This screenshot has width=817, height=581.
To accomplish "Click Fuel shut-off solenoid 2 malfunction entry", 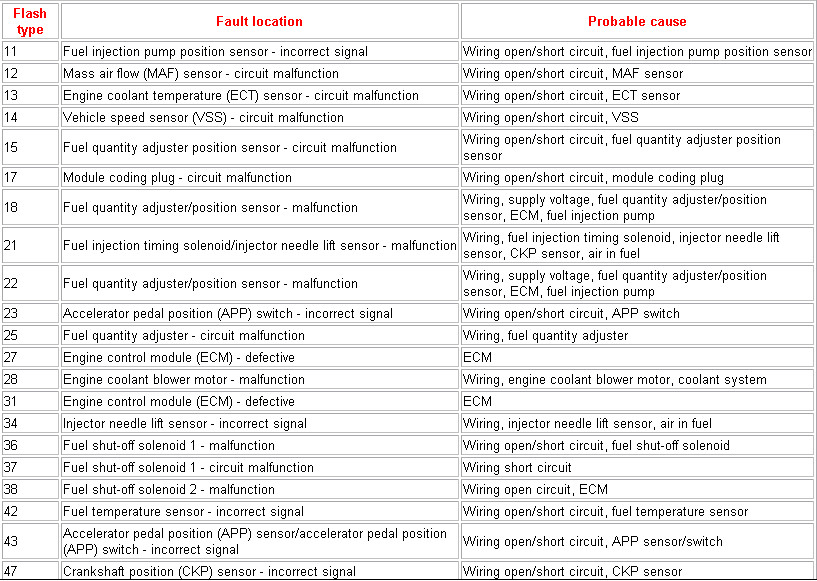I will point(169,489).
